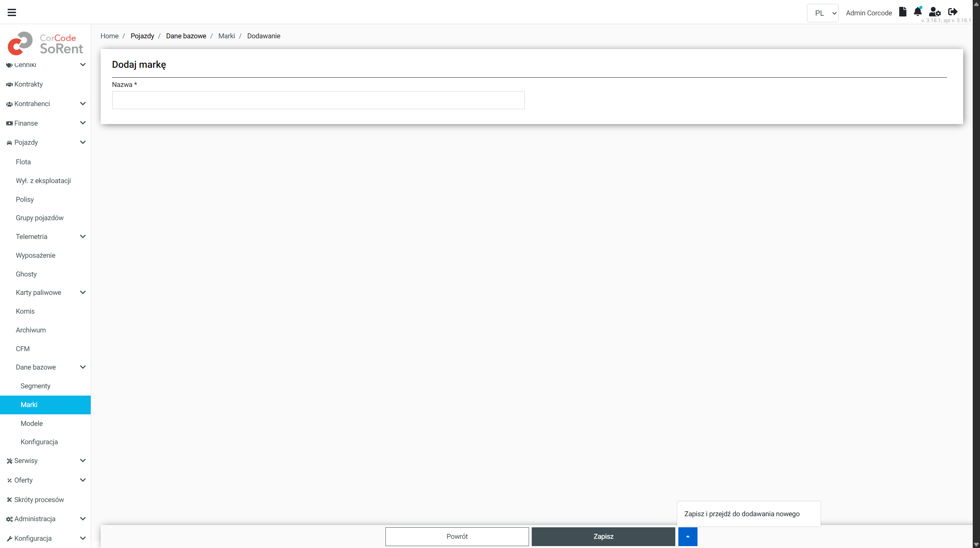Open the PL language dropdown
Viewport: 980px width, 548px height.
822,13
